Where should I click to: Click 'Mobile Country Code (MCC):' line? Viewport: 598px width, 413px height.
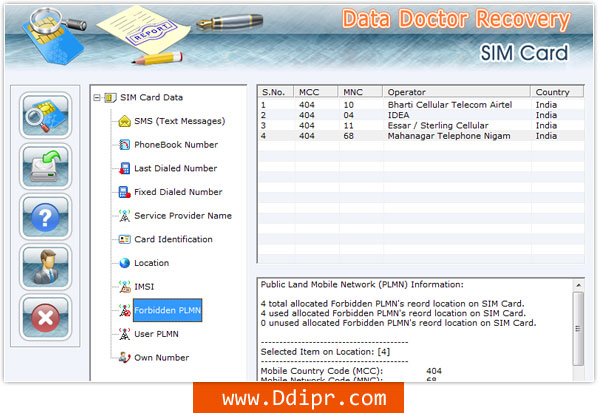click(322, 371)
